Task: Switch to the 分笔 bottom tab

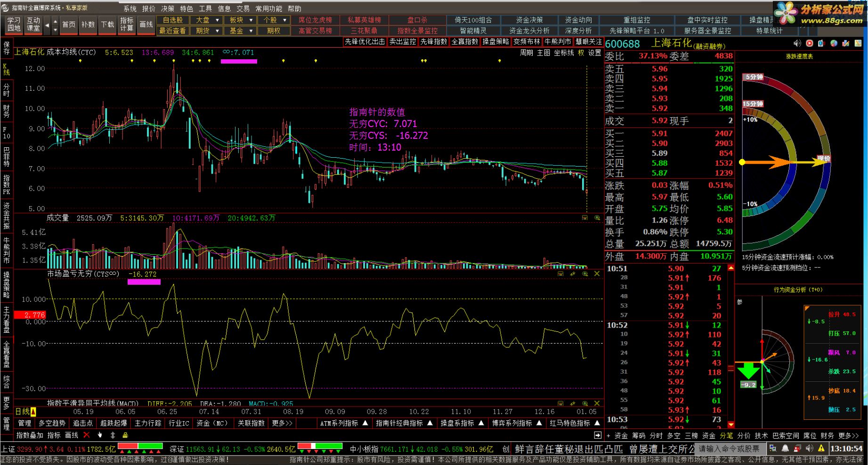Action: click(x=726, y=435)
